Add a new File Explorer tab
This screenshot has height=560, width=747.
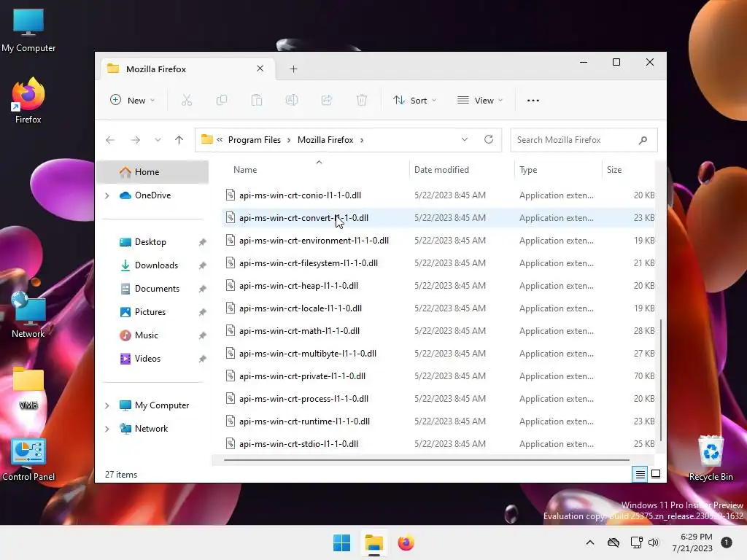(293, 69)
